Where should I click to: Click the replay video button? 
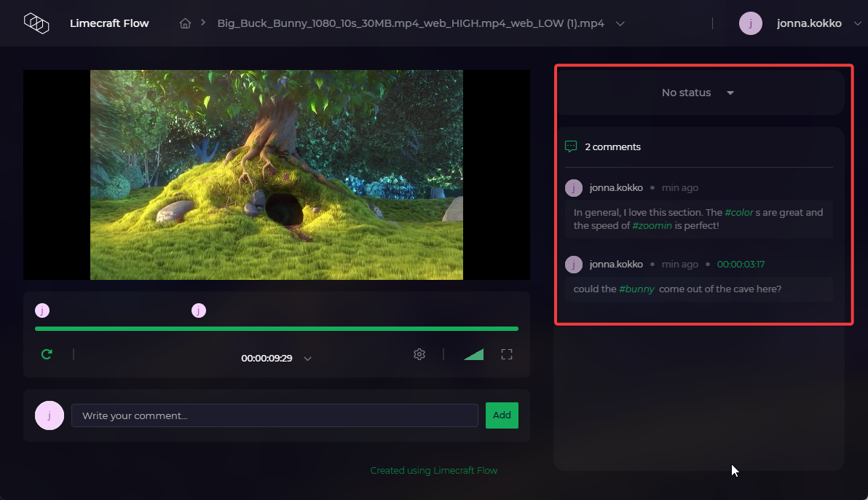47,354
